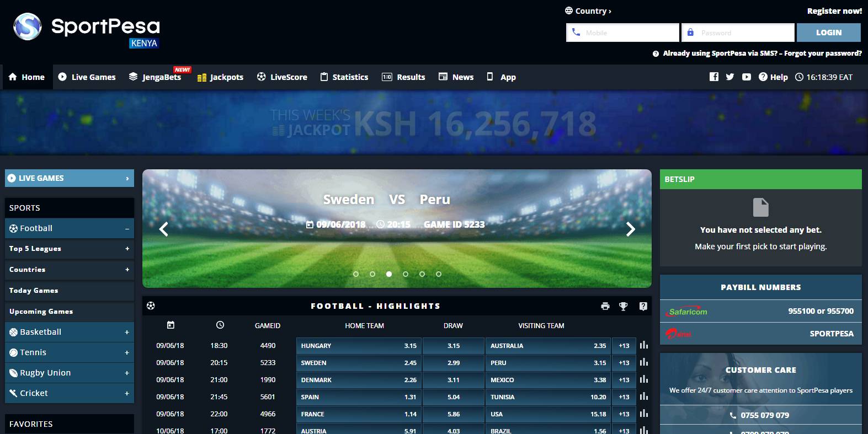
Task: Click trophy icon in highlights header
Action: click(624, 306)
